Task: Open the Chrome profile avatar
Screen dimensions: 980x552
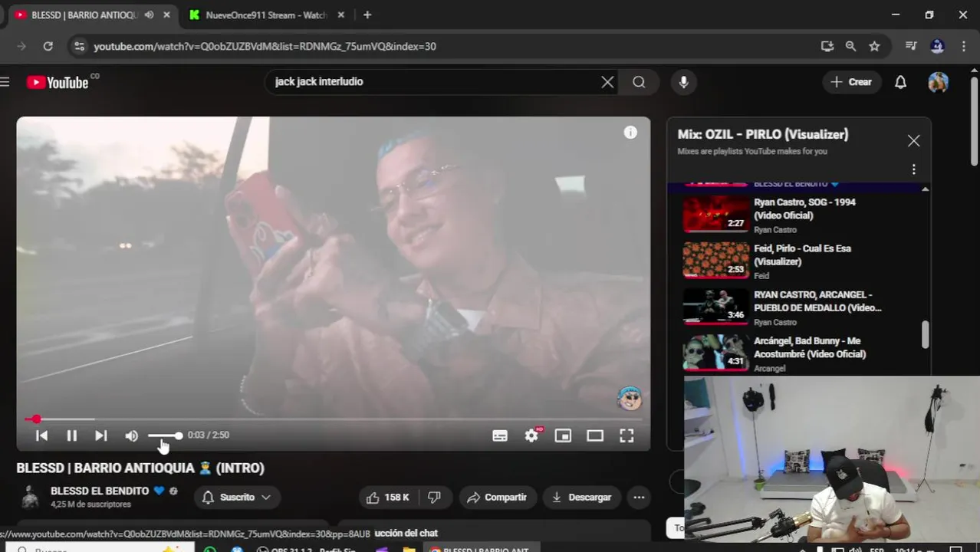Action: 937,47
